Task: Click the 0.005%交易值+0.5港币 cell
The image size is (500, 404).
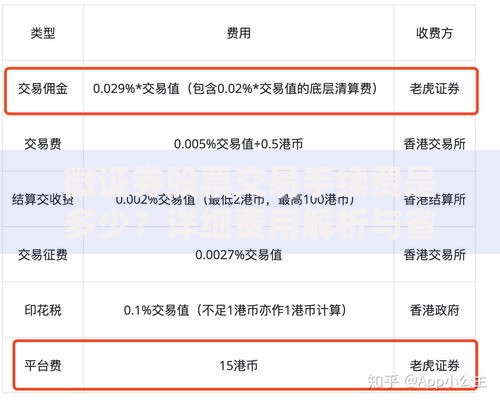Action: 238,144
